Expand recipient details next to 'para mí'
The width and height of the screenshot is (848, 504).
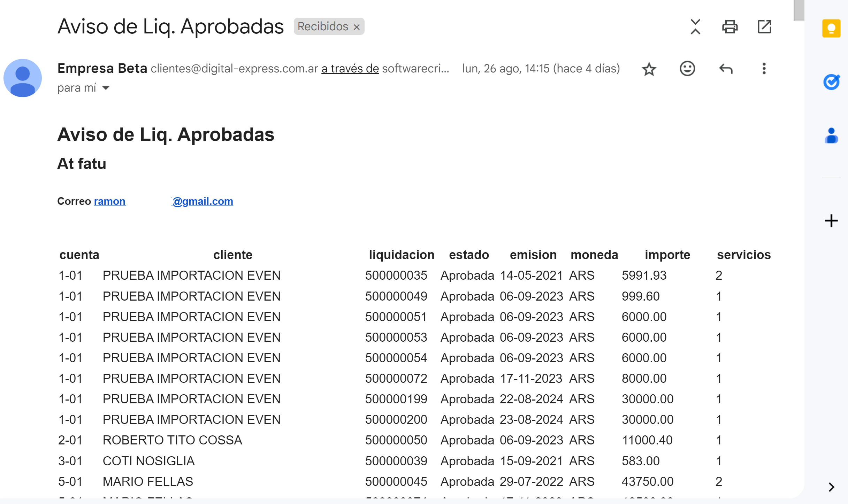click(106, 88)
